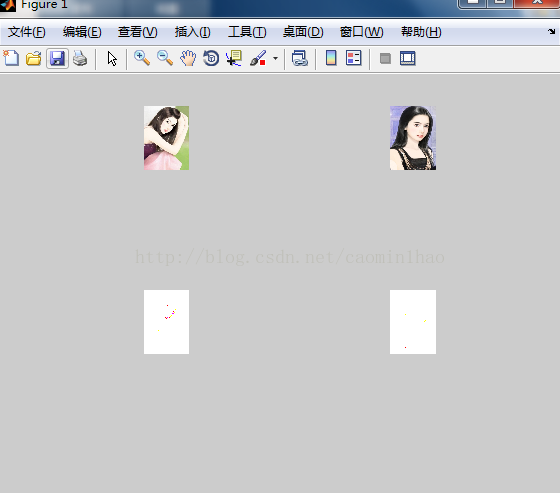This screenshot has width=560, height=493.
Task: Click the Link Plot icon
Action: click(300, 58)
